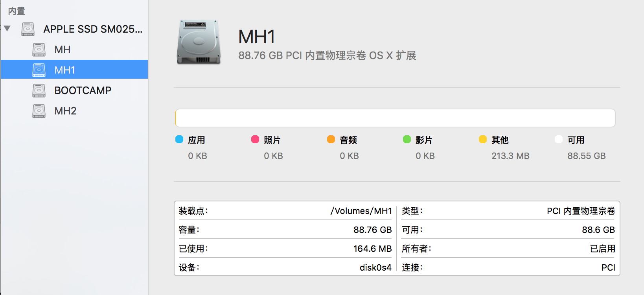Click the yellow Other legend dot
This screenshot has height=295, width=644.
tap(483, 140)
